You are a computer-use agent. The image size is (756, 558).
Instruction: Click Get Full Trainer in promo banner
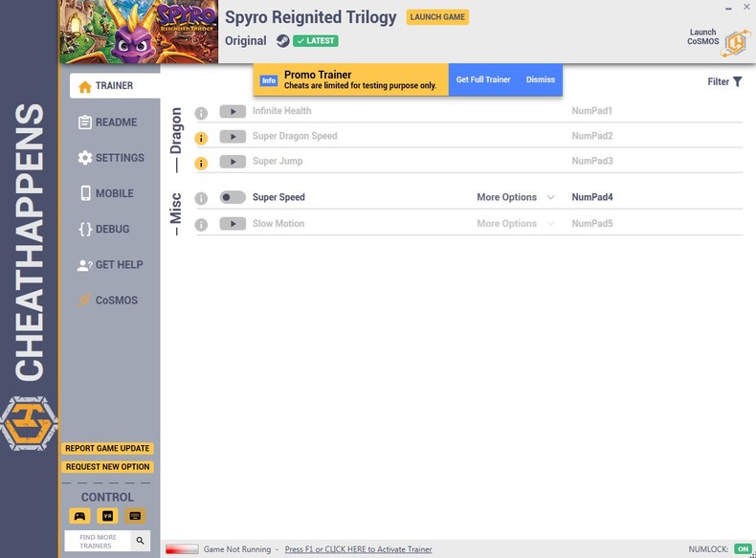pos(483,79)
